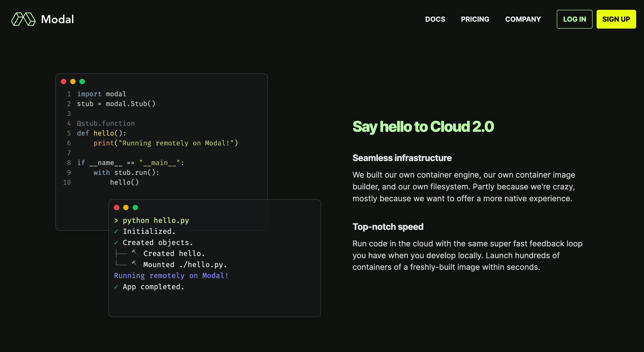The image size is (644, 352).
Task: Select the code line "import modal"
Action: 102,94
